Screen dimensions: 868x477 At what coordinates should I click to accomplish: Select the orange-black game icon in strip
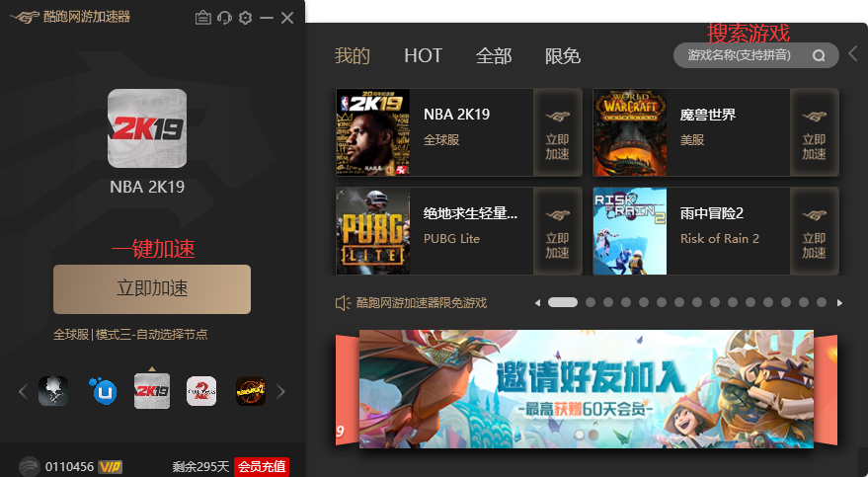coord(251,391)
